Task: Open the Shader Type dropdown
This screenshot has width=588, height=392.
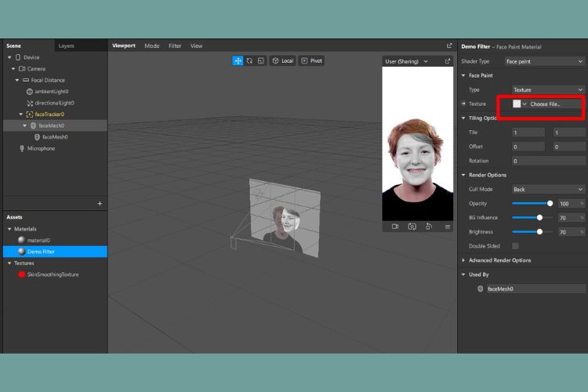Action: [544, 61]
